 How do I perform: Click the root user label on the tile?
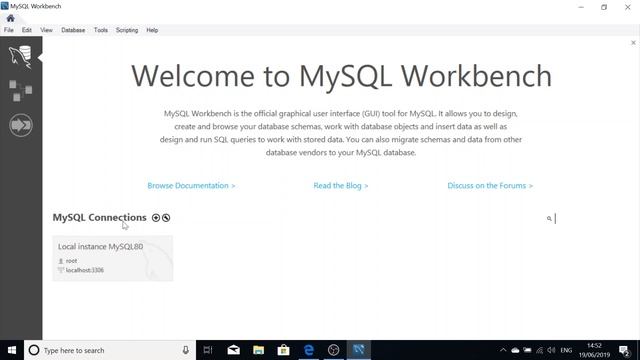[x=71, y=261]
